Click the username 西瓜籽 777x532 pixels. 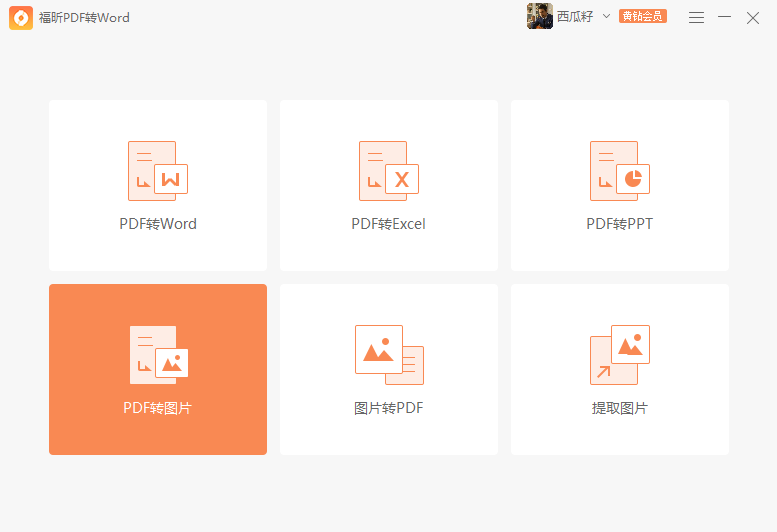(575, 17)
